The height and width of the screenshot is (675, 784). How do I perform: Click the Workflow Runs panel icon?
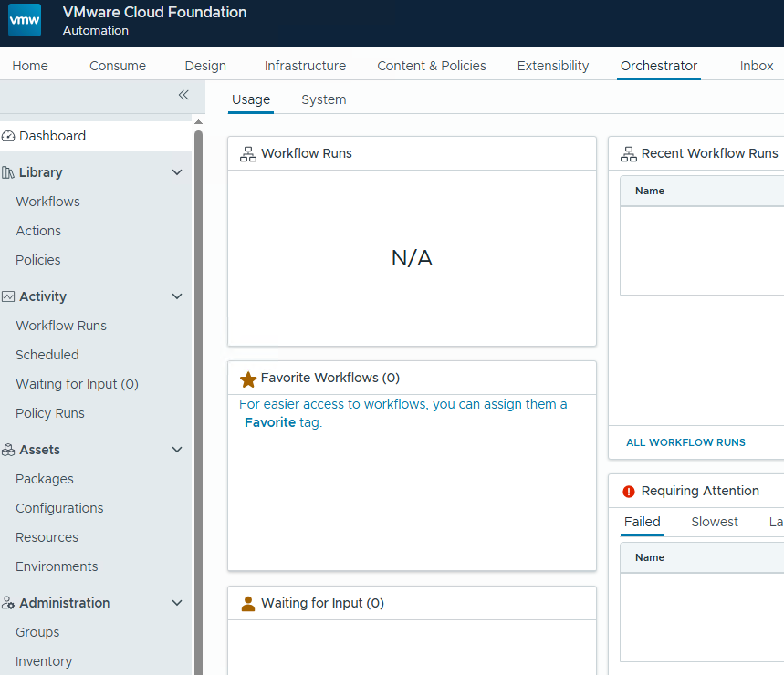[x=247, y=153]
